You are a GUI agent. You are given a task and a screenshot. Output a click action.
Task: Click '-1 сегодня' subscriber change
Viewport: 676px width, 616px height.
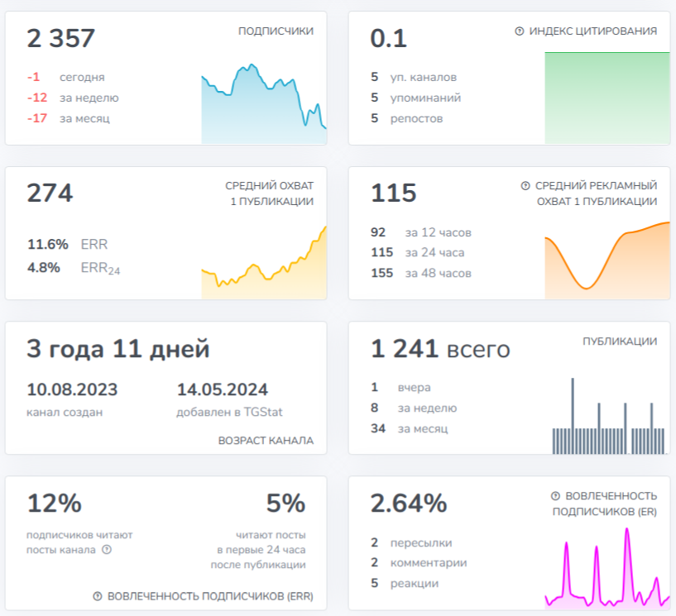click(66, 77)
